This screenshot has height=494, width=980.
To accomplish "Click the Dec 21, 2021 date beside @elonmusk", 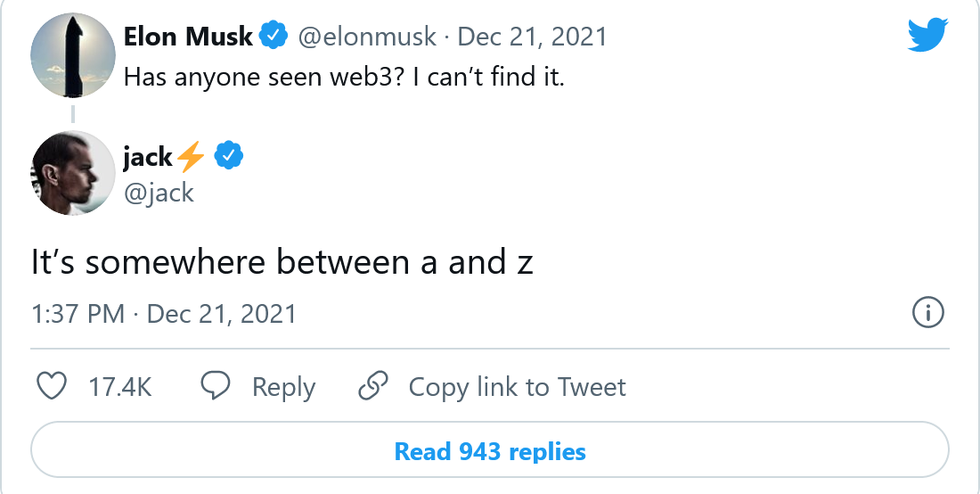I will pos(532,37).
